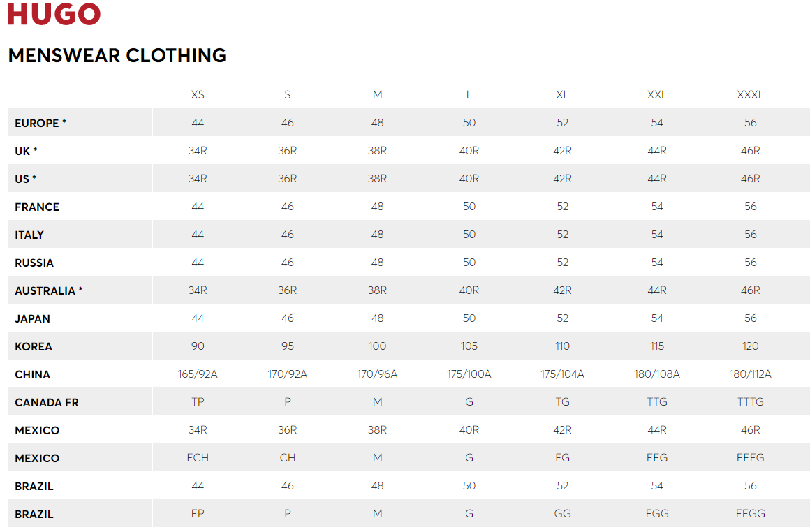Select Korea size 120 cell
810x532 pixels.
click(x=750, y=346)
